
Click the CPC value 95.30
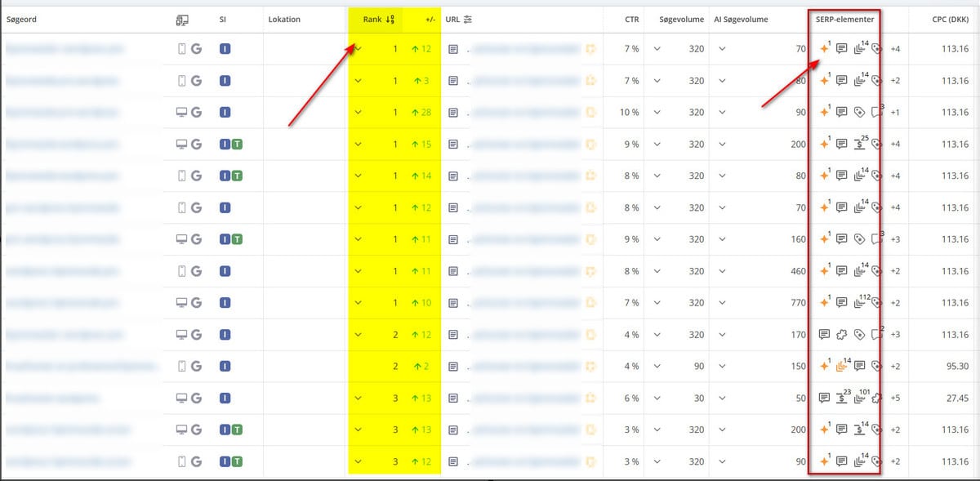(957, 367)
